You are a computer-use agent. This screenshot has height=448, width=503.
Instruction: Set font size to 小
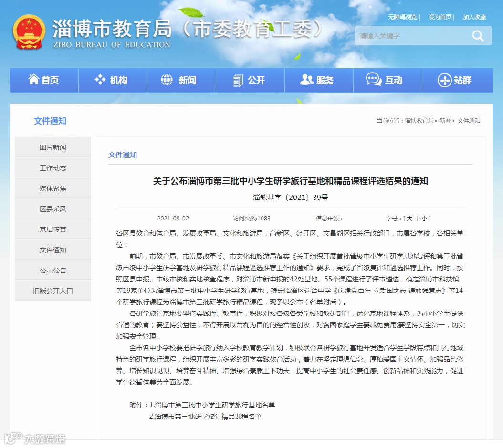click(424, 219)
